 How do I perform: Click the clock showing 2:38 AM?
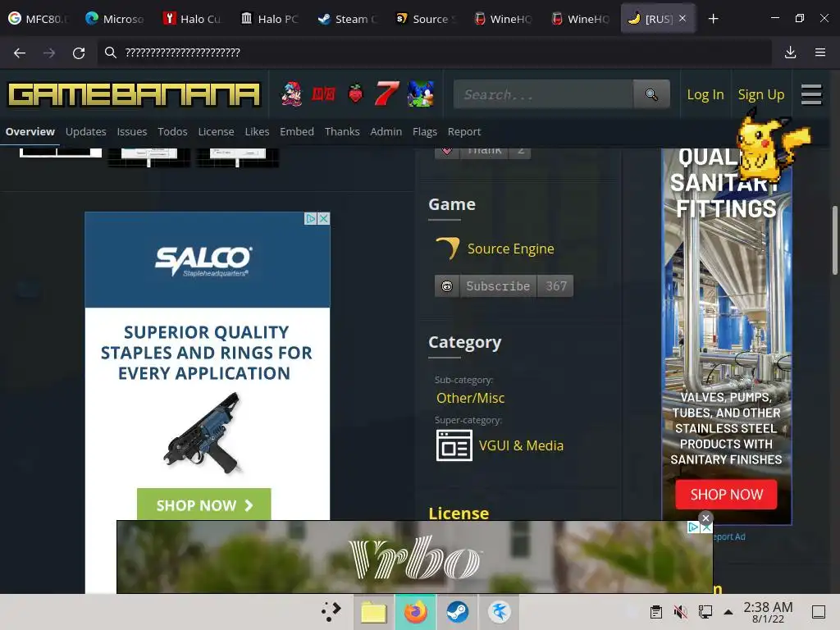coord(768,612)
